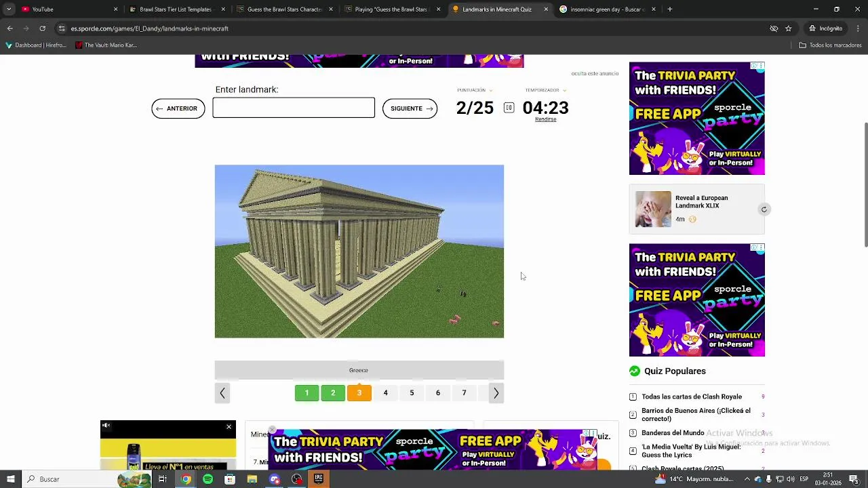
Task: Show previous question numbers with the left arrow
Action: coord(222,393)
